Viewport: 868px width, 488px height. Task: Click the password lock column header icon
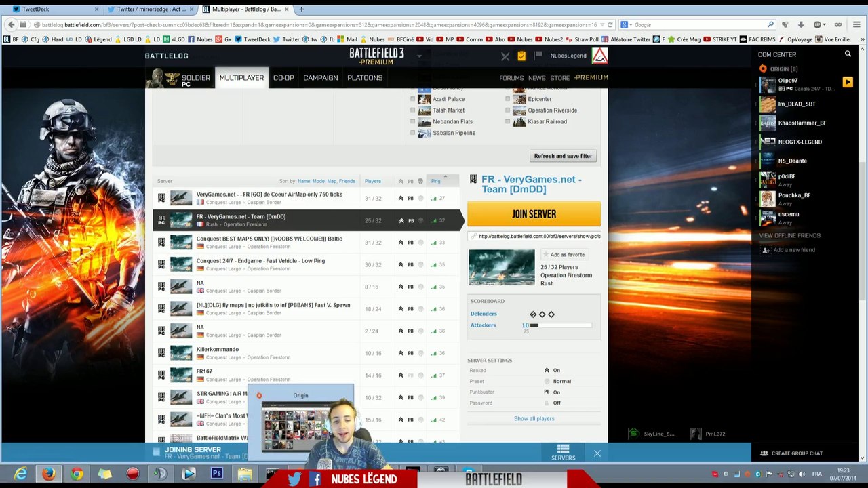tap(420, 181)
